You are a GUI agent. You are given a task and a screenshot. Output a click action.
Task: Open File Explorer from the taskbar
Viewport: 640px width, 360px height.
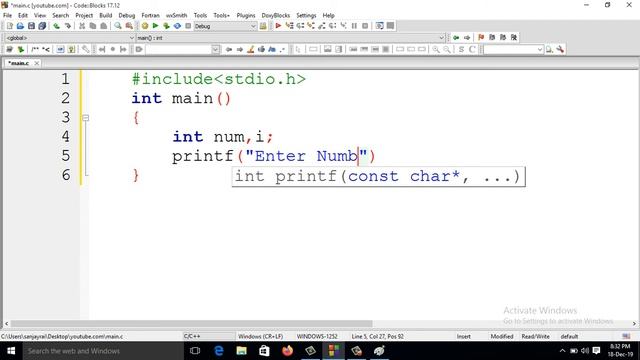click(242, 351)
